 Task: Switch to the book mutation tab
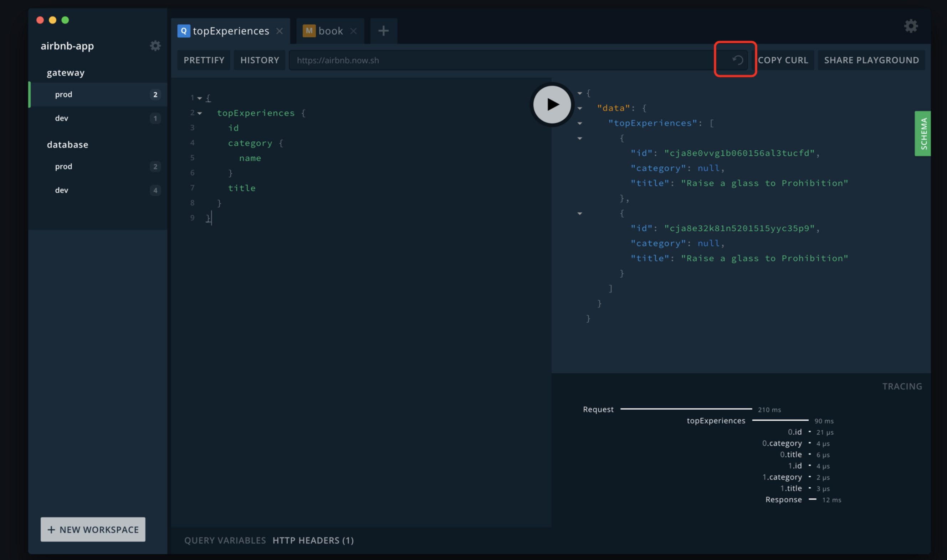click(330, 31)
